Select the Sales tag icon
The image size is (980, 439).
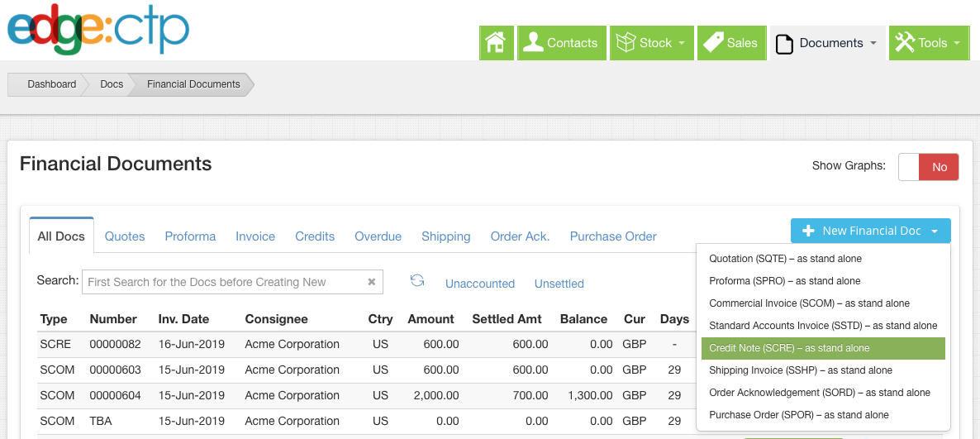[x=713, y=43]
